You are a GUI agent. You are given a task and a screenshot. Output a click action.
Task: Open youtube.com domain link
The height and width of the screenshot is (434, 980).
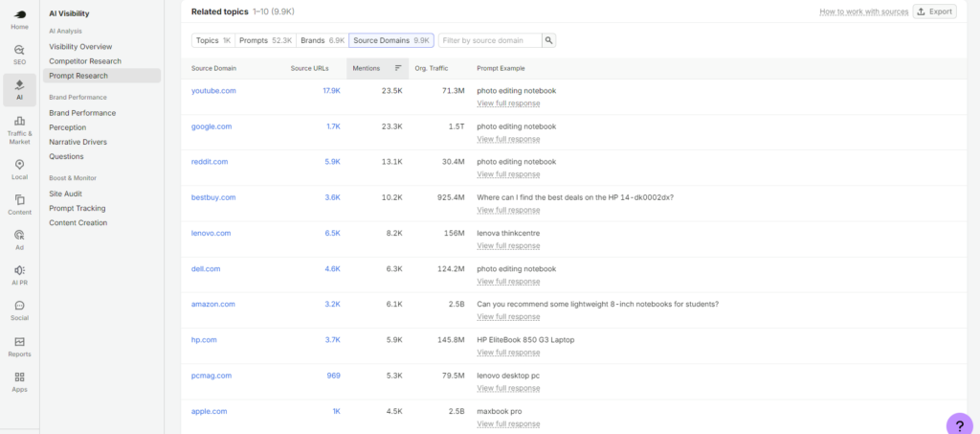[x=213, y=91]
